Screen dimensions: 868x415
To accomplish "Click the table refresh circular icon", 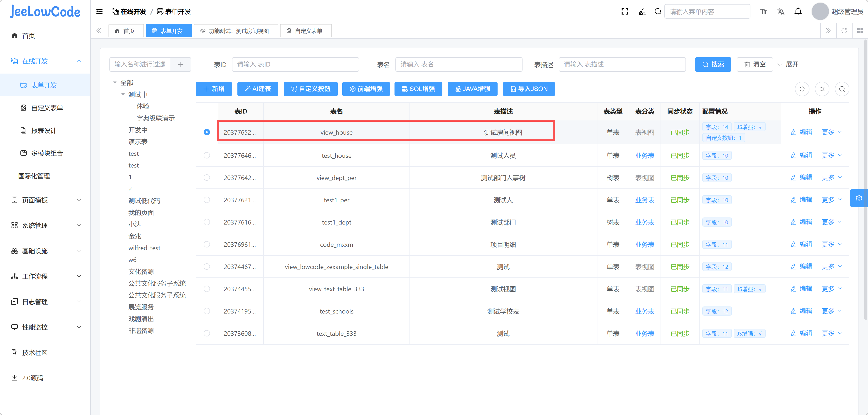I will click(x=802, y=89).
